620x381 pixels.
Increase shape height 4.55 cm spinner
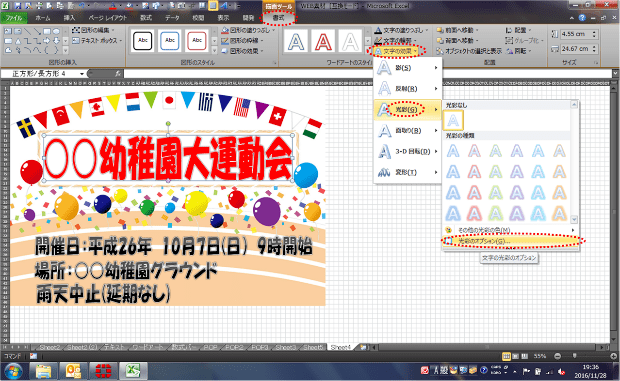point(594,32)
